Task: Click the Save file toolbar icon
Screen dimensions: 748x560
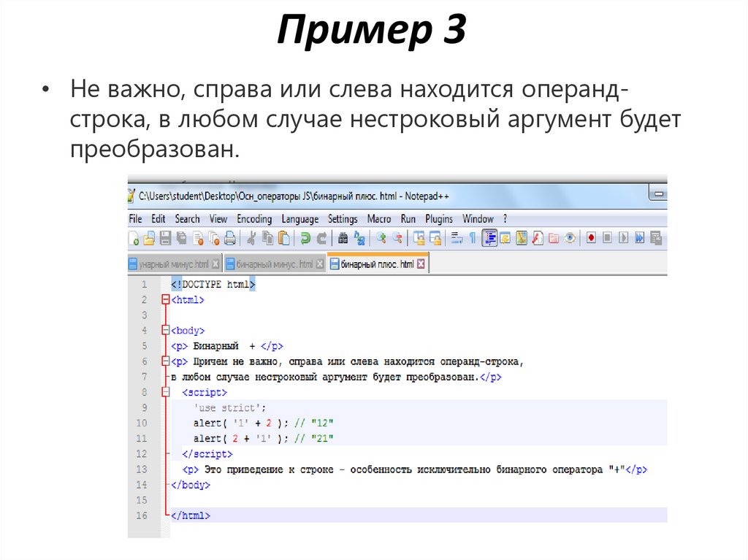Action: click(165, 238)
